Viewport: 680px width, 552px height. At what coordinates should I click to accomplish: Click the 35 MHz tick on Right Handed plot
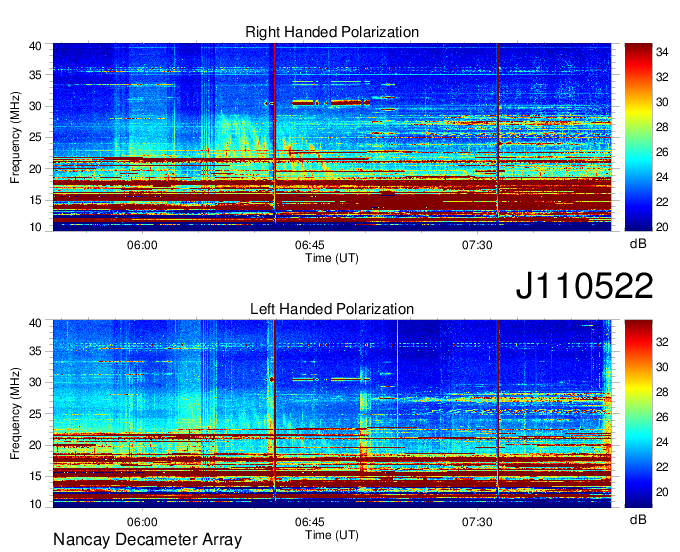tap(35, 75)
